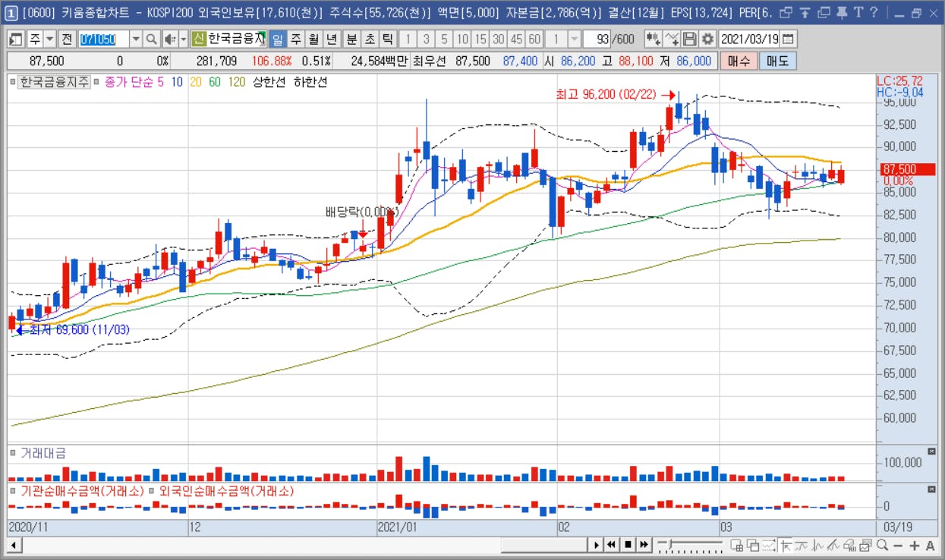Click the stop playback button at bottom

(x=628, y=545)
